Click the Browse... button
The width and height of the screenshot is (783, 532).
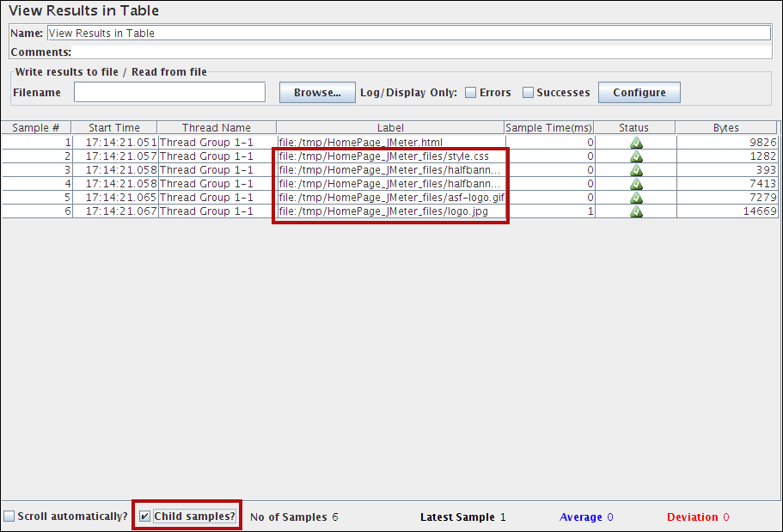[x=317, y=93]
